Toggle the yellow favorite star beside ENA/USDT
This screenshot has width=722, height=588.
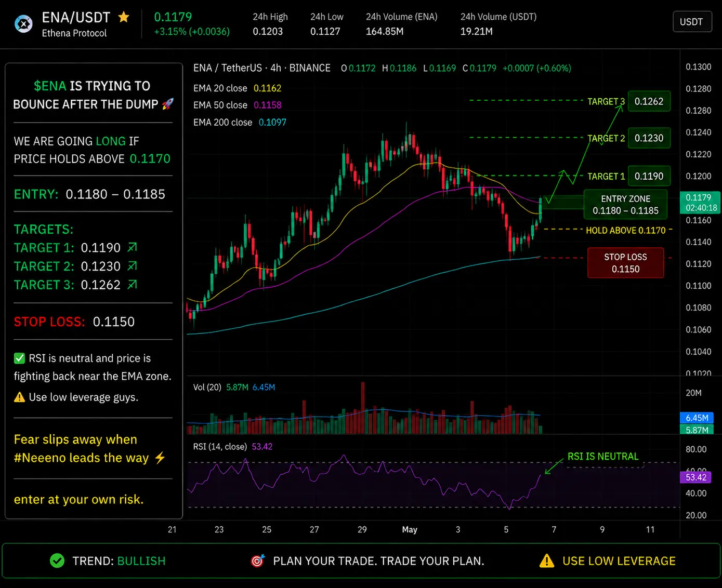tap(124, 17)
